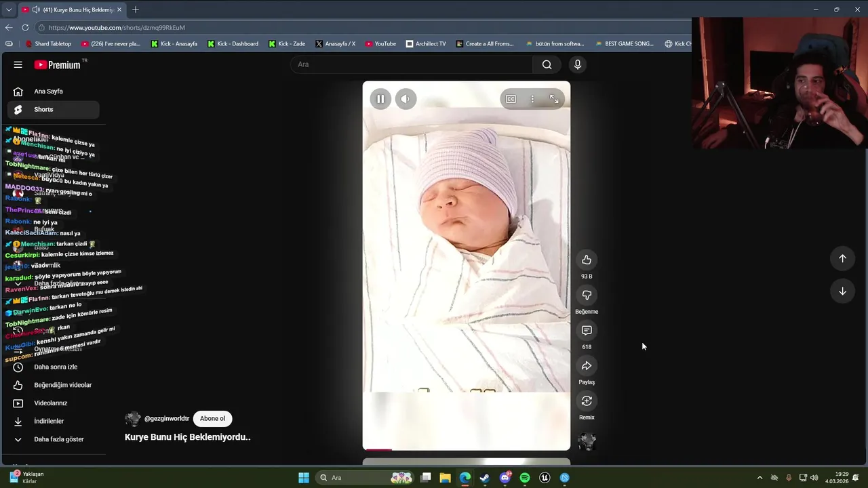Open the Kick - Anasayfa bookmark
This screenshot has width=868, height=488.
(x=174, y=43)
